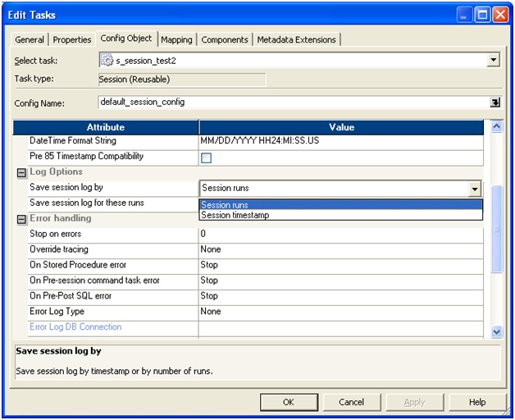The width and height of the screenshot is (515, 420).
Task: Toggle the Pre 85 Timestamp Compatibility checkbox
Action: point(206,158)
